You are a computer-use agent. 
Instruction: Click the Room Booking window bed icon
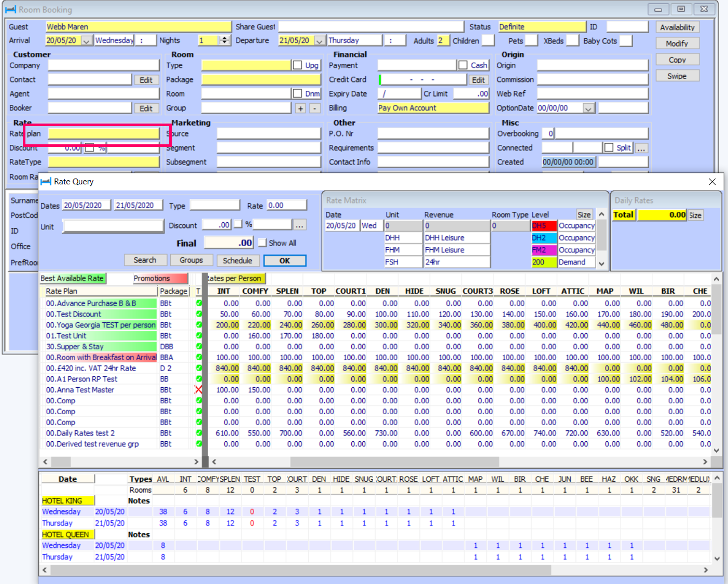tap(10, 9)
